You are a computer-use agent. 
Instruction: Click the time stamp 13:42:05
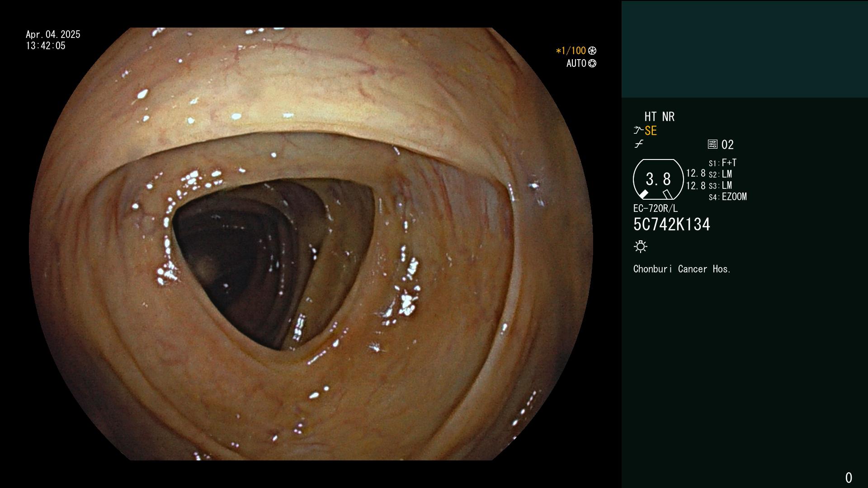[46, 46]
